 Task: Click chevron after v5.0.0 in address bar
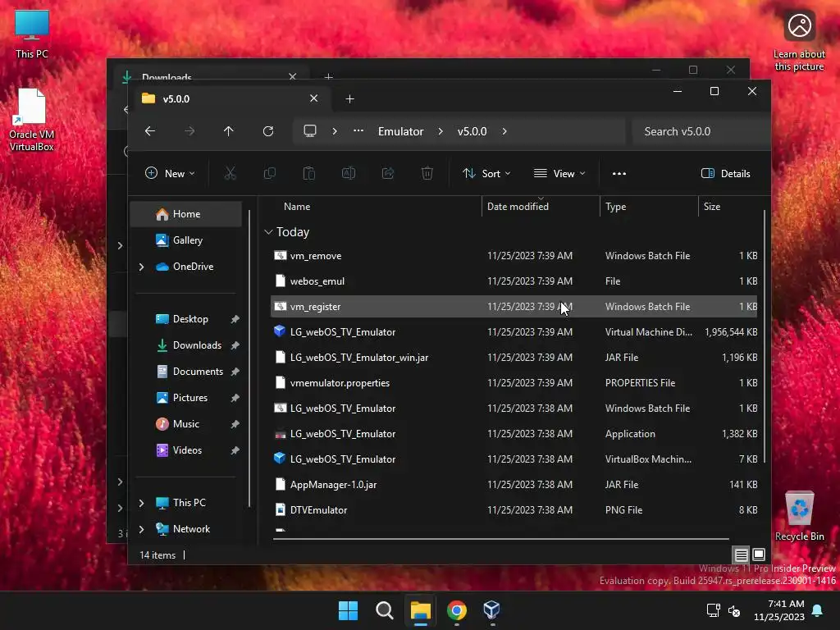click(x=504, y=131)
